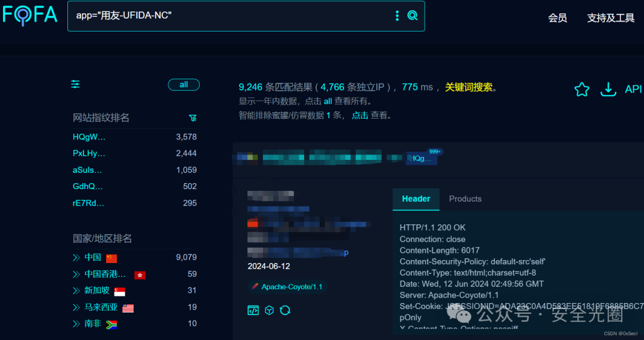The width and height of the screenshot is (644, 340).
Task: Click the FOFA logo
Action: [x=30, y=16]
